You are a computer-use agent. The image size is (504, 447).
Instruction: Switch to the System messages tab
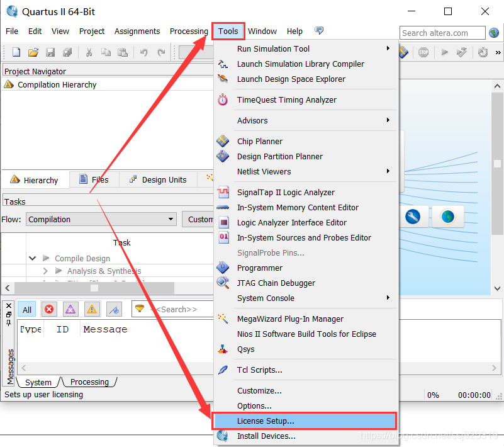tap(38, 382)
